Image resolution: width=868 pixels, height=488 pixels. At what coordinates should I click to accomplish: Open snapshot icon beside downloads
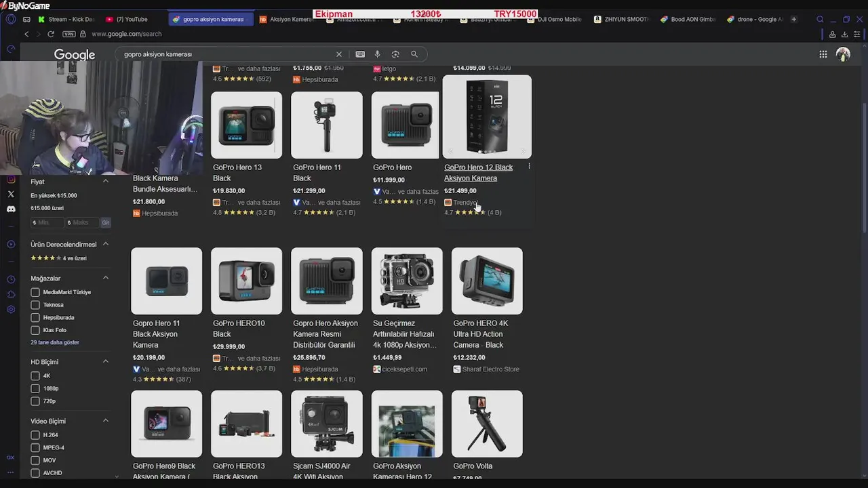click(x=832, y=34)
